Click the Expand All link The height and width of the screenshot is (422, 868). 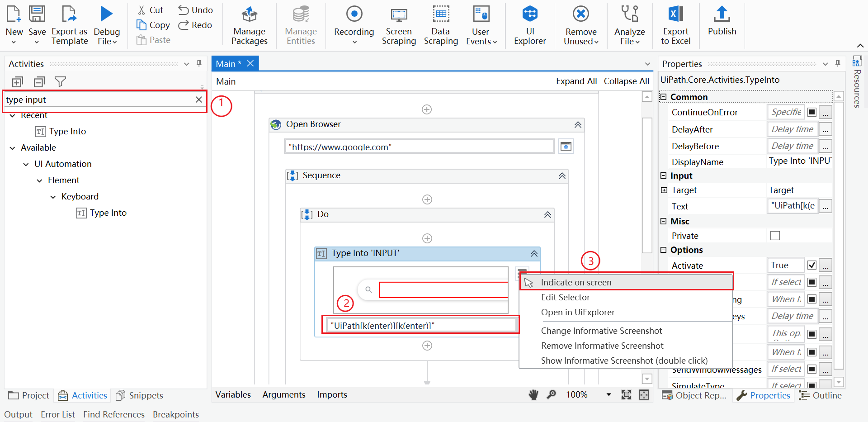[576, 81]
